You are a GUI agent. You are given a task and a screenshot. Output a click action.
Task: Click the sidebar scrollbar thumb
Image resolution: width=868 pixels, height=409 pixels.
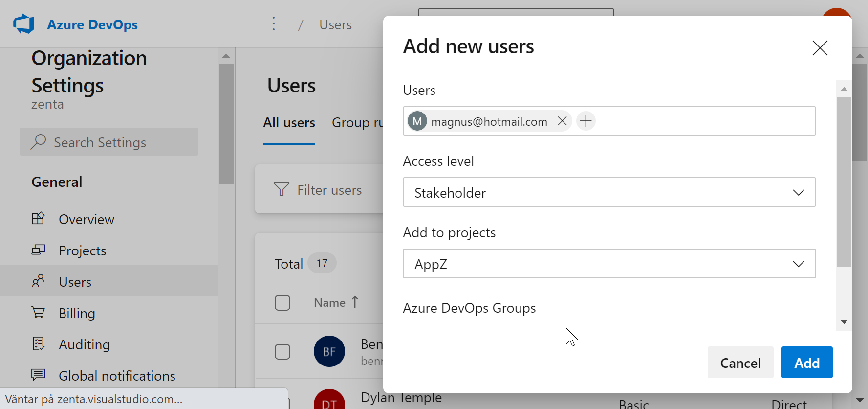tap(226, 124)
